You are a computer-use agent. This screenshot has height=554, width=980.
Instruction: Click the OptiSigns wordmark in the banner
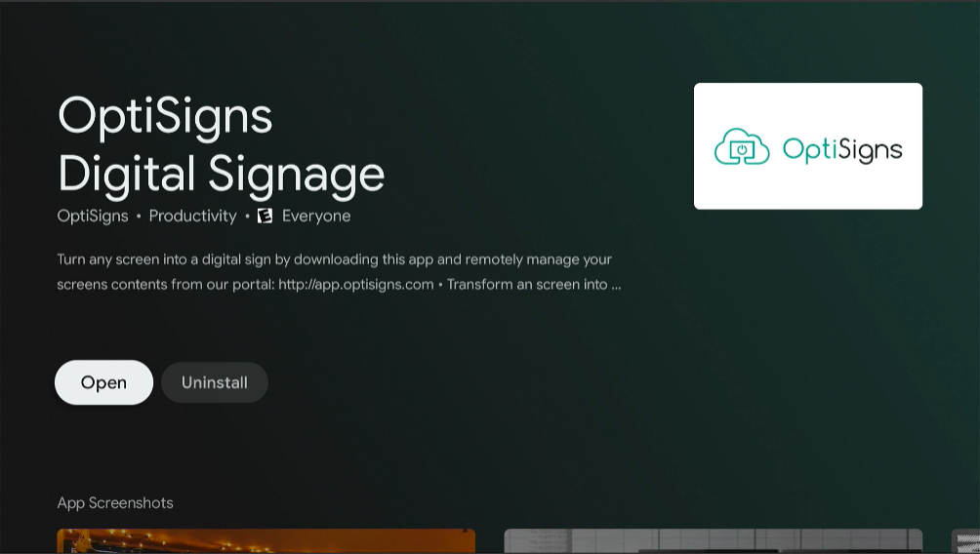pyautogui.click(x=841, y=149)
